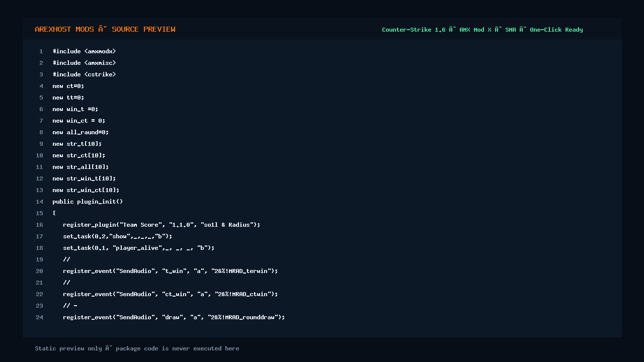Click the 'new ct=0;' declaration
The image size is (644, 362).
click(x=68, y=86)
